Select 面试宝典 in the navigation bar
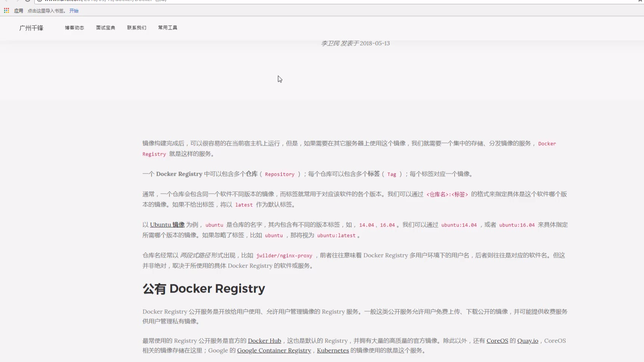 (105, 28)
